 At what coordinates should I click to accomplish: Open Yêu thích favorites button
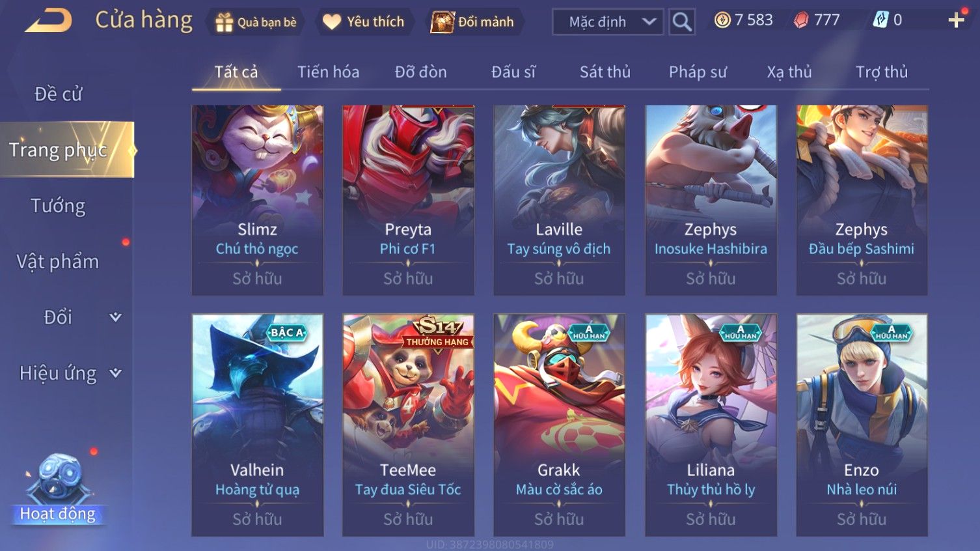(364, 22)
